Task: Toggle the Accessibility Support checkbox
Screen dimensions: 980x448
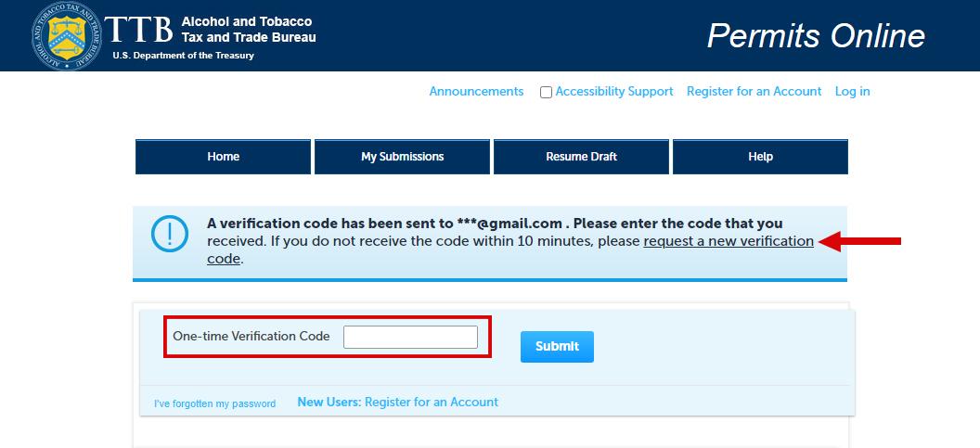Action: [546, 92]
